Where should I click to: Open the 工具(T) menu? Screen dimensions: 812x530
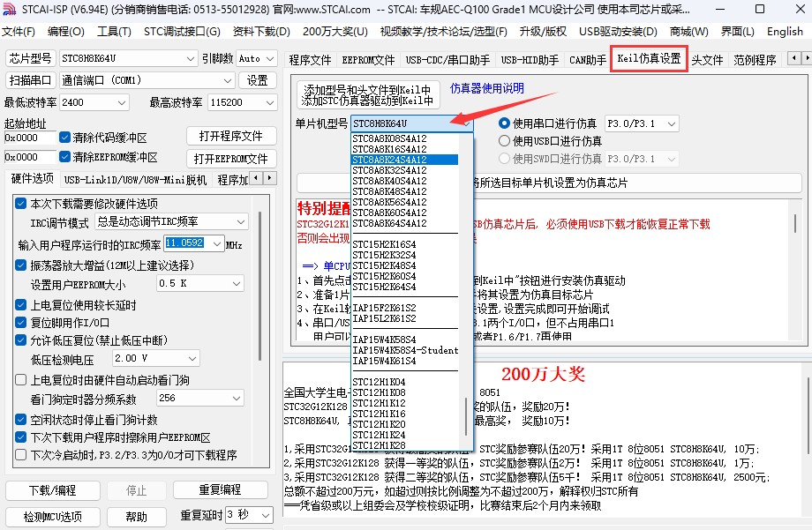coord(114,32)
